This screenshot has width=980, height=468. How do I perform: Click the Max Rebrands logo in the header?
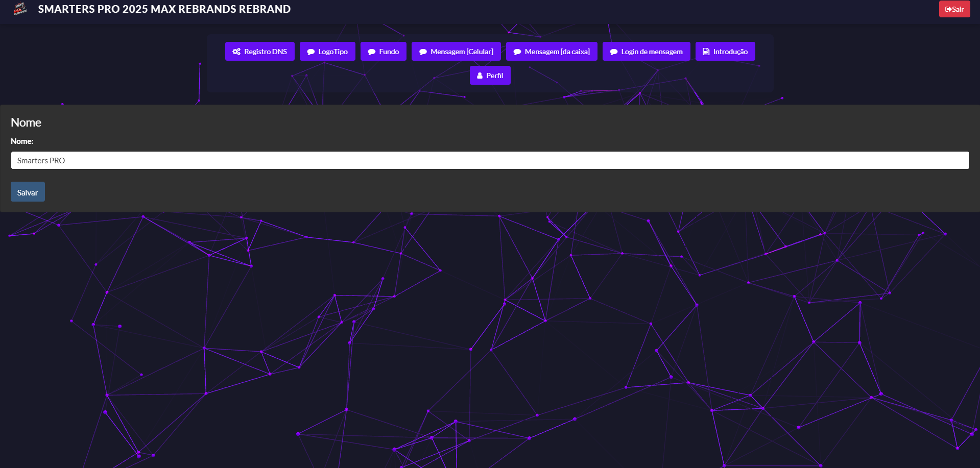coord(20,9)
